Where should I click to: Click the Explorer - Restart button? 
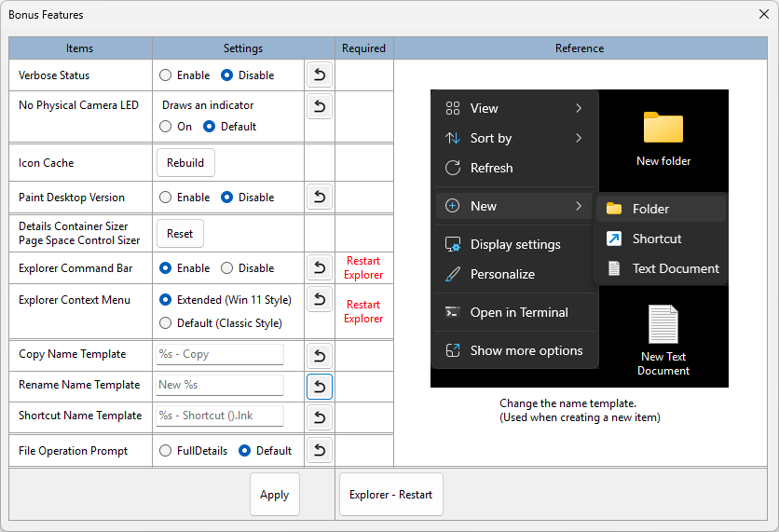(x=391, y=494)
